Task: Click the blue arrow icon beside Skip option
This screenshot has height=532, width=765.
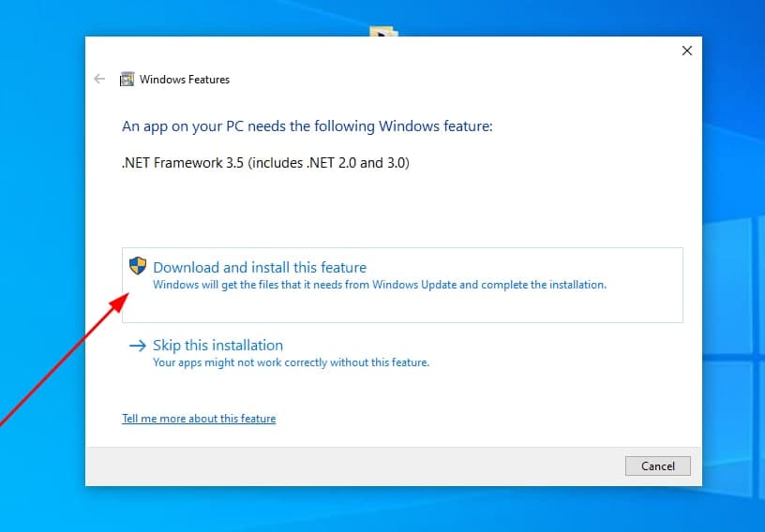Action: [x=137, y=346]
